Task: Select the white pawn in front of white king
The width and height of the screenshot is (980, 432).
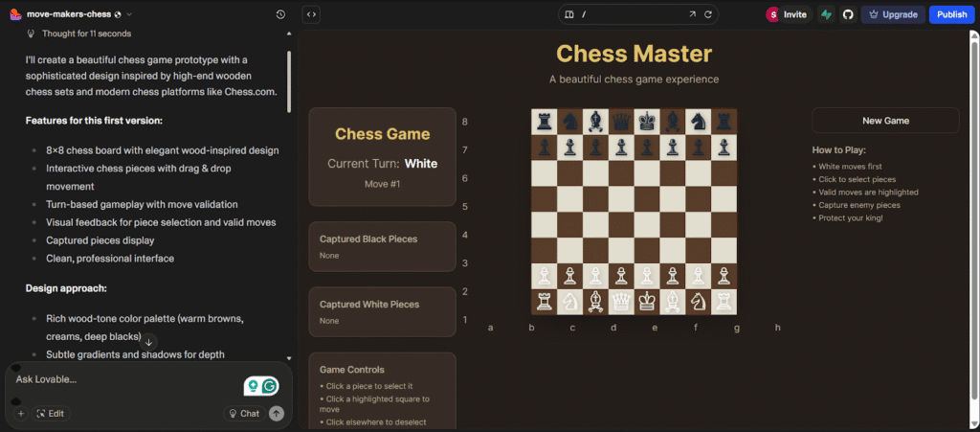Action: click(x=646, y=276)
